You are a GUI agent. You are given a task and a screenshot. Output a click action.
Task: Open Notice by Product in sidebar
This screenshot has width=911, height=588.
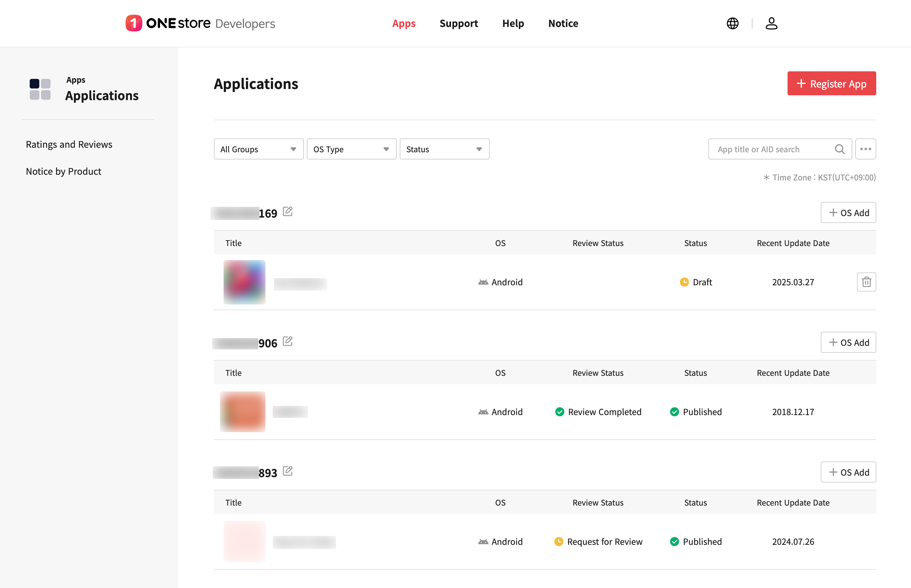tap(64, 171)
